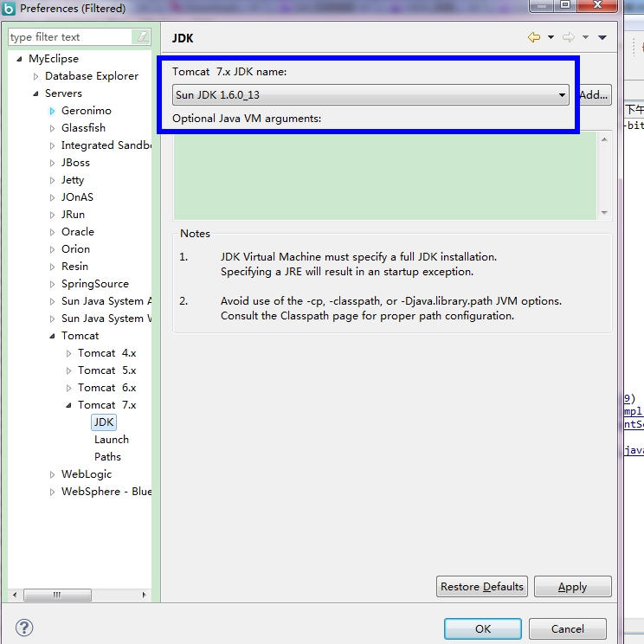Screen dimensions: 644x644
Task: Select the Servers tree item
Action: (x=63, y=93)
